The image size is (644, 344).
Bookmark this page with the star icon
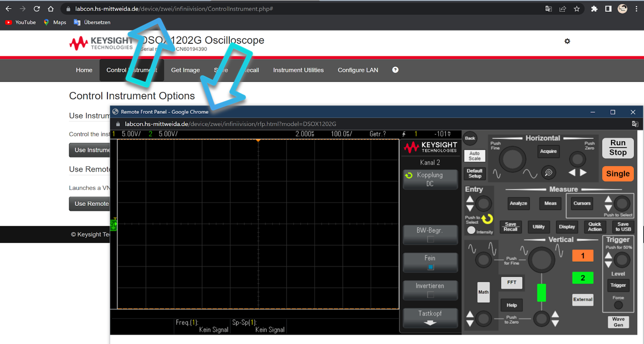click(x=577, y=9)
